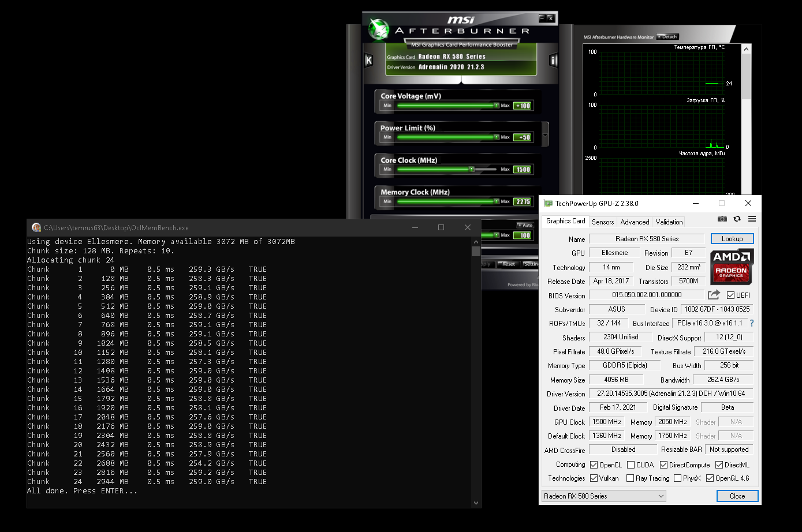Click the AMD CrossFire value Disabled

pyautogui.click(x=624, y=449)
